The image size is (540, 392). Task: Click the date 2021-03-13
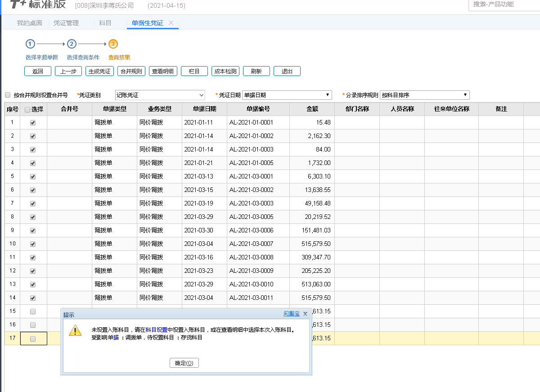[x=198, y=176]
